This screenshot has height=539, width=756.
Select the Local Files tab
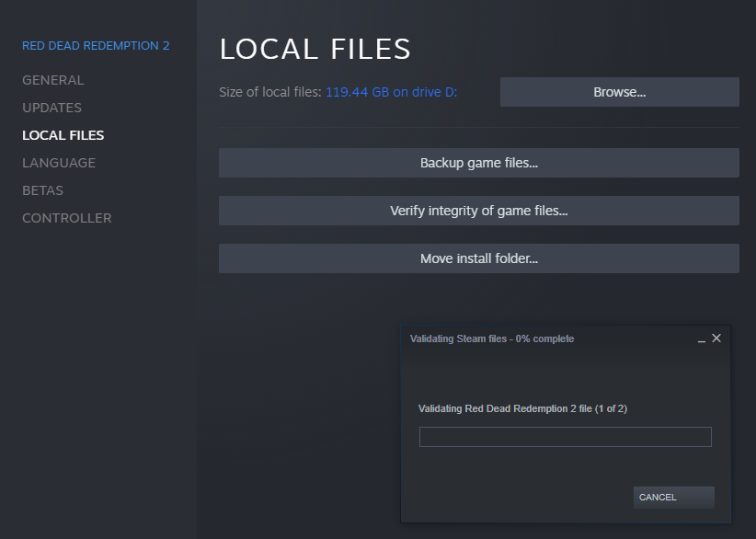coord(63,135)
